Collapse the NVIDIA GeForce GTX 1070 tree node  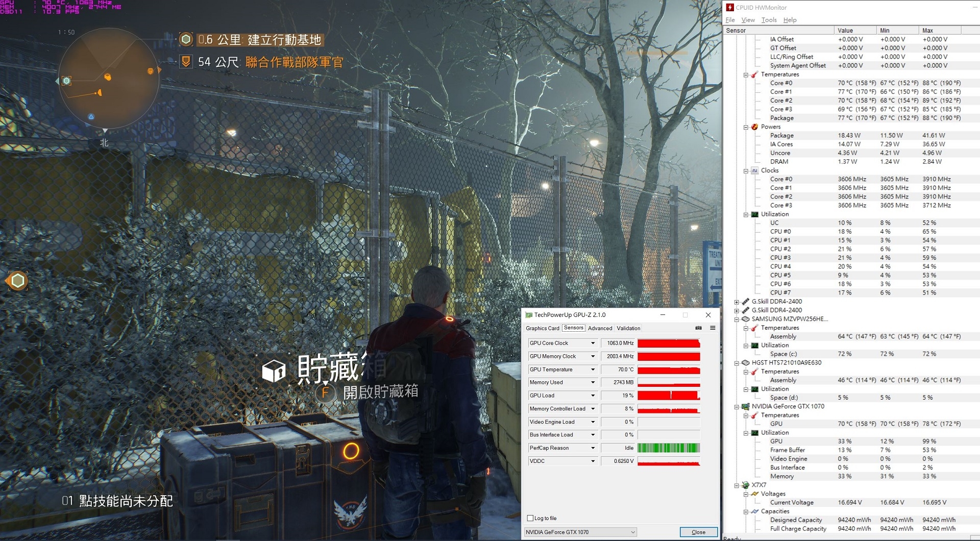click(x=737, y=407)
